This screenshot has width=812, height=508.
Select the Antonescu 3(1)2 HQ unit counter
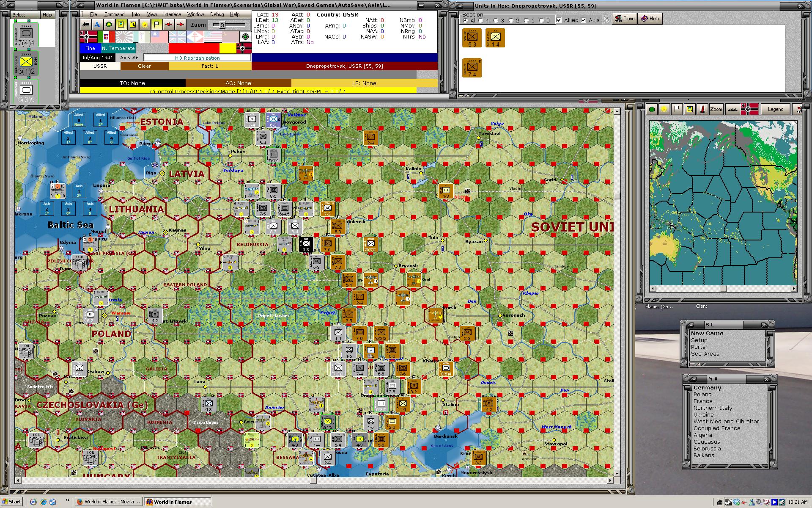pyautogui.click(x=26, y=63)
